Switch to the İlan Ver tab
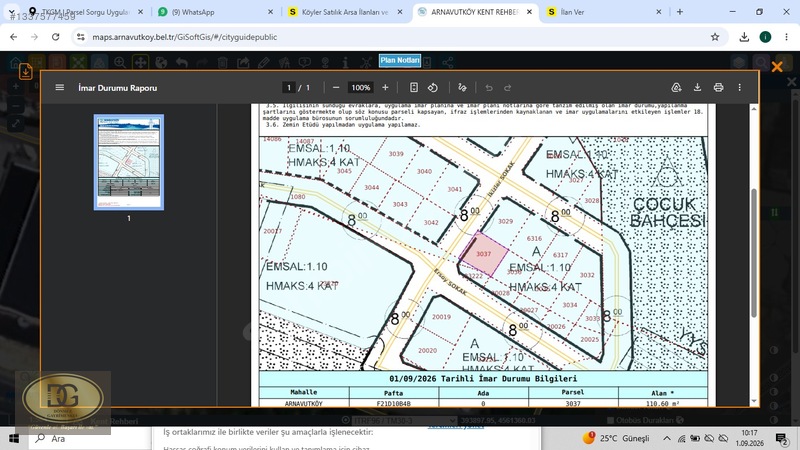Image resolution: width=800 pixels, height=450 pixels. coord(605,12)
